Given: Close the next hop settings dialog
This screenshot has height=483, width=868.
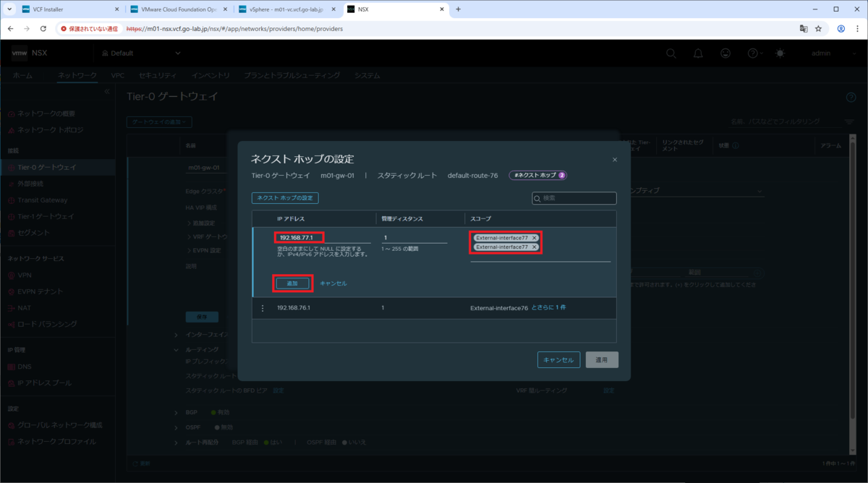Looking at the screenshot, I should tap(615, 159).
